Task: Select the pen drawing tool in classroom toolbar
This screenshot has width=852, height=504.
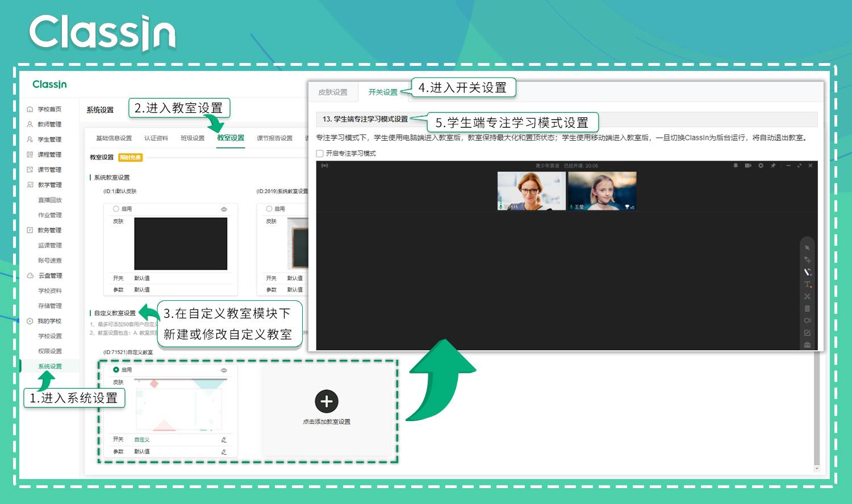Action: click(x=807, y=272)
